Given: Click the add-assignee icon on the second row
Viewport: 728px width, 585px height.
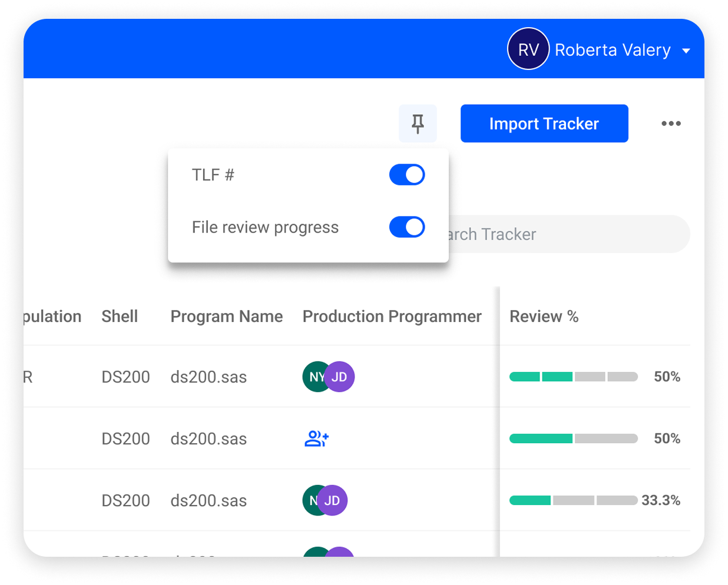Looking at the screenshot, I should click(x=317, y=438).
